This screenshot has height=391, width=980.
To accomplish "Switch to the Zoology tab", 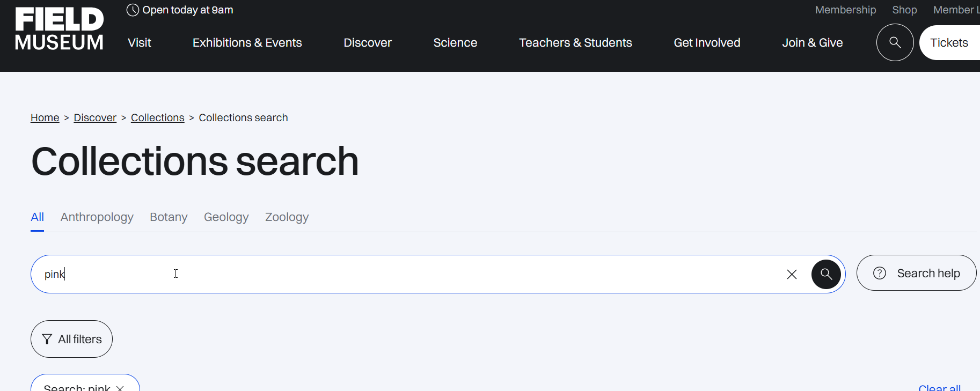I will 287,217.
